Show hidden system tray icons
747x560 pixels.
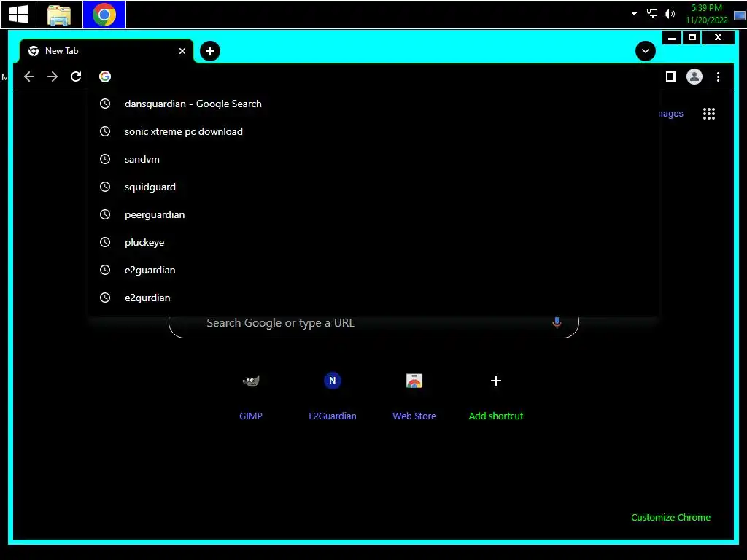coord(634,14)
